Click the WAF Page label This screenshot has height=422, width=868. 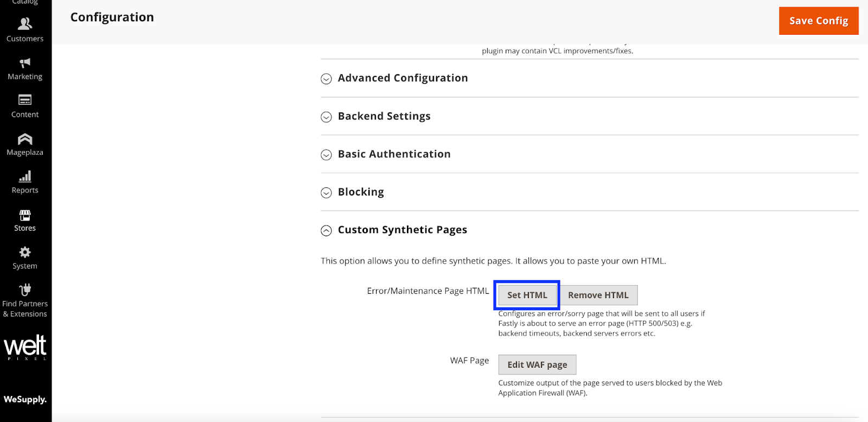[469, 361]
